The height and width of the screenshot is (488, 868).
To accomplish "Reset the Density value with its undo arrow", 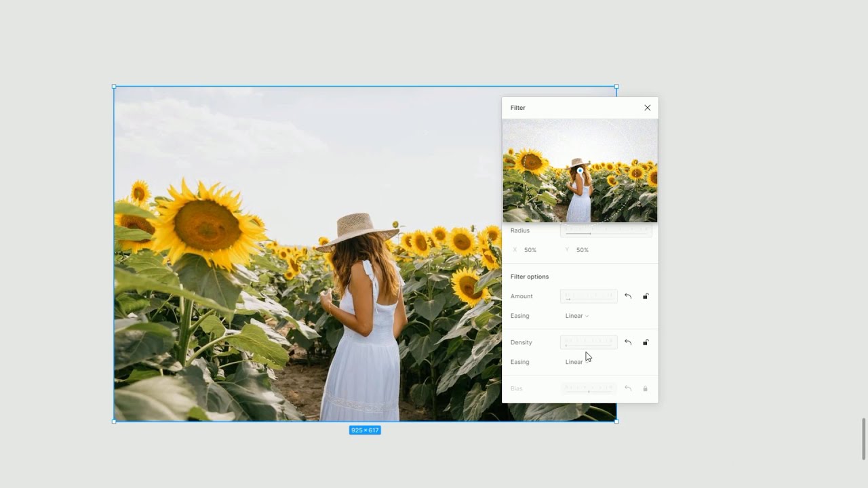I will (x=628, y=342).
